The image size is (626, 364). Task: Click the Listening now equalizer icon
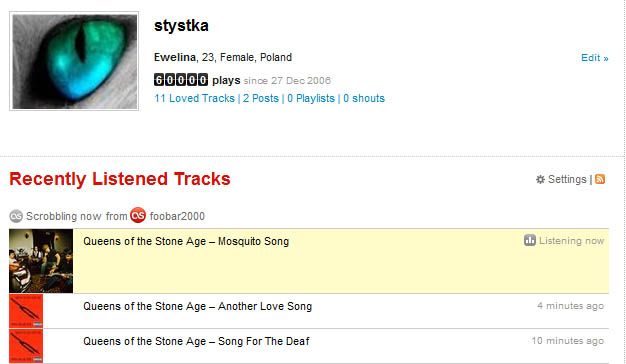530,240
